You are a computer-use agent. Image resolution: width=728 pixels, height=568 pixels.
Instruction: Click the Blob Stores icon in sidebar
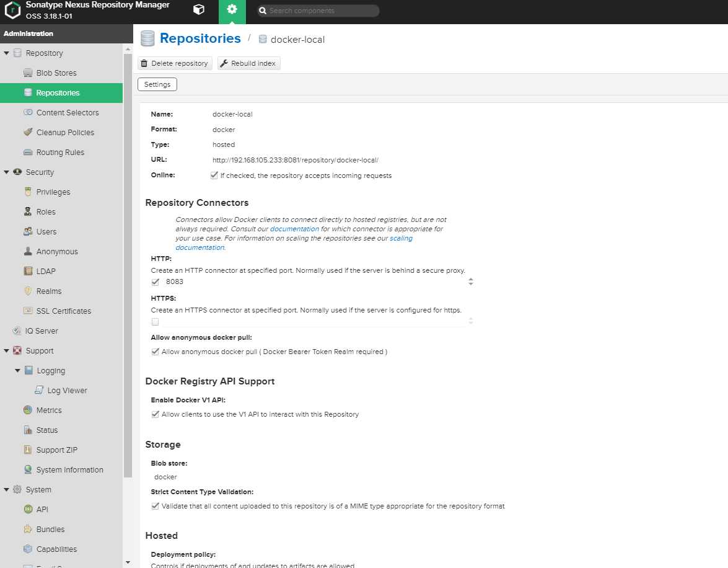click(x=28, y=73)
